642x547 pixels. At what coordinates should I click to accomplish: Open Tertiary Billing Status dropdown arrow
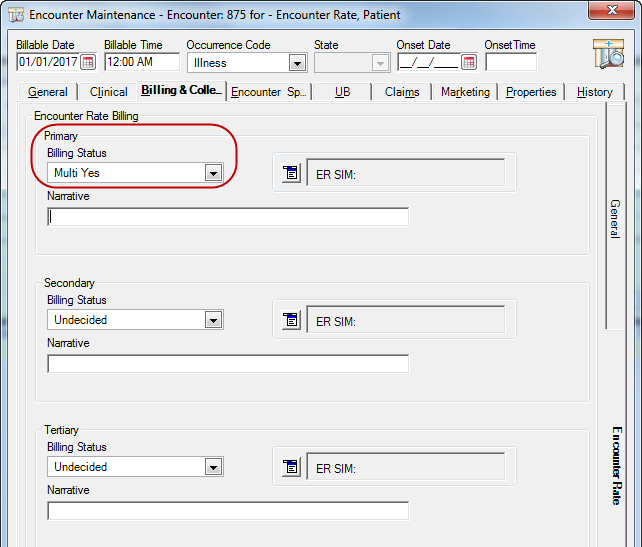pos(213,467)
